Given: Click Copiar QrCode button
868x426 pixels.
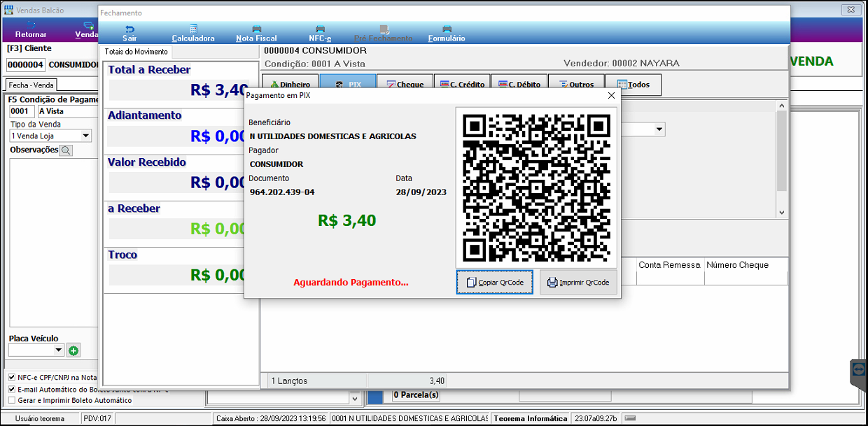Looking at the screenshot, I should click(495, 283).
